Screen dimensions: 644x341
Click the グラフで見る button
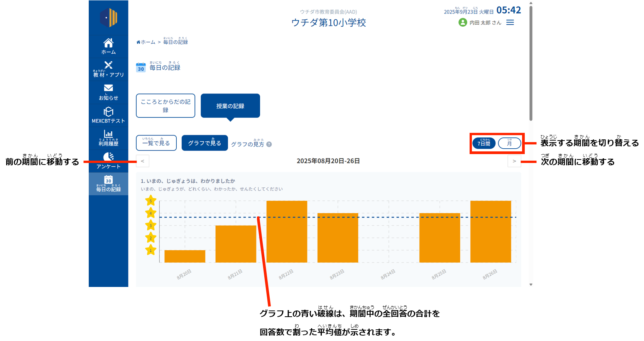pyautogui.click(x=205, y=143)
